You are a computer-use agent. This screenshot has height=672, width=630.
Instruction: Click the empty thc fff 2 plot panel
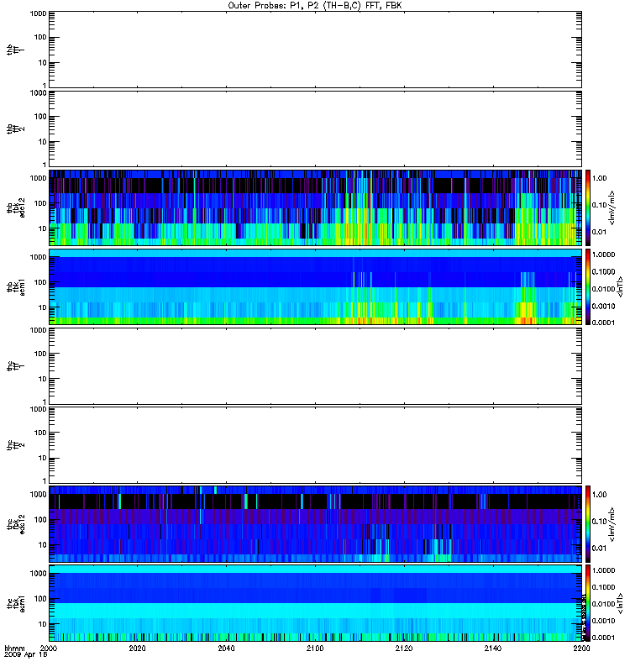click(315, 445)
